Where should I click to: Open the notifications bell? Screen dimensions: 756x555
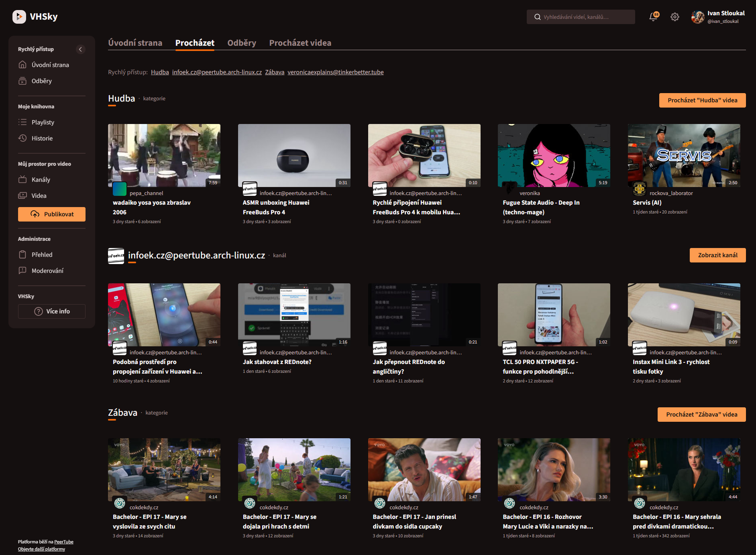coord(653,17)
